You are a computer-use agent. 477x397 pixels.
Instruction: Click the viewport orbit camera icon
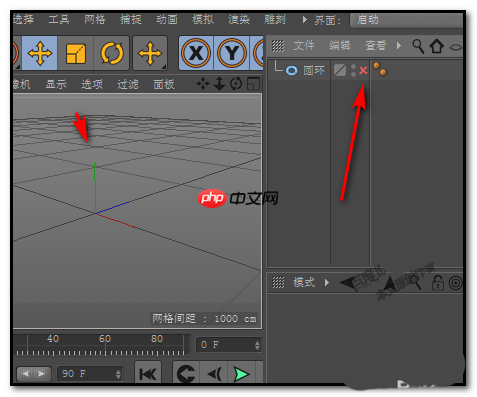236,84
